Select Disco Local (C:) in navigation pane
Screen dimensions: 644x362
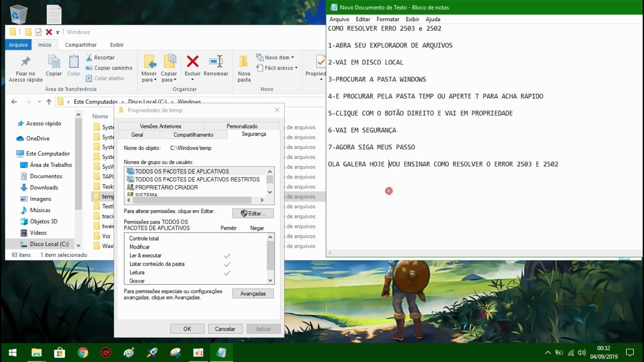[49, 244]
